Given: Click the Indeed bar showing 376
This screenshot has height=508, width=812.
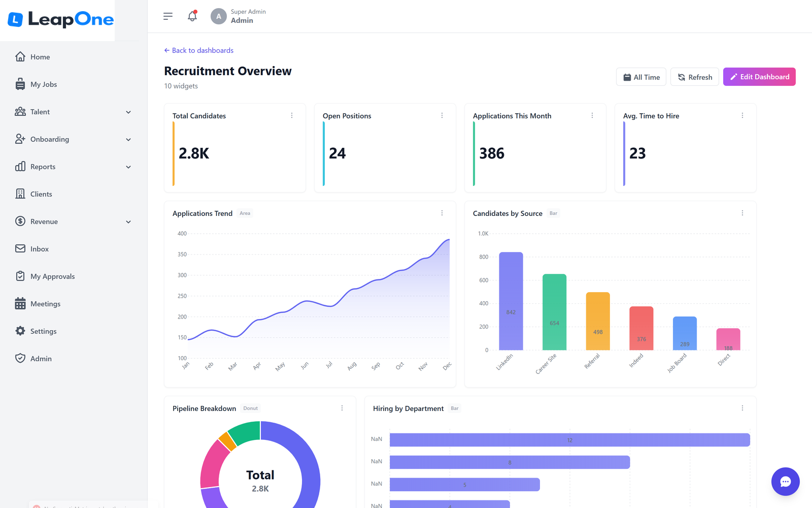Looking at the screenshot, I should 641,328.
